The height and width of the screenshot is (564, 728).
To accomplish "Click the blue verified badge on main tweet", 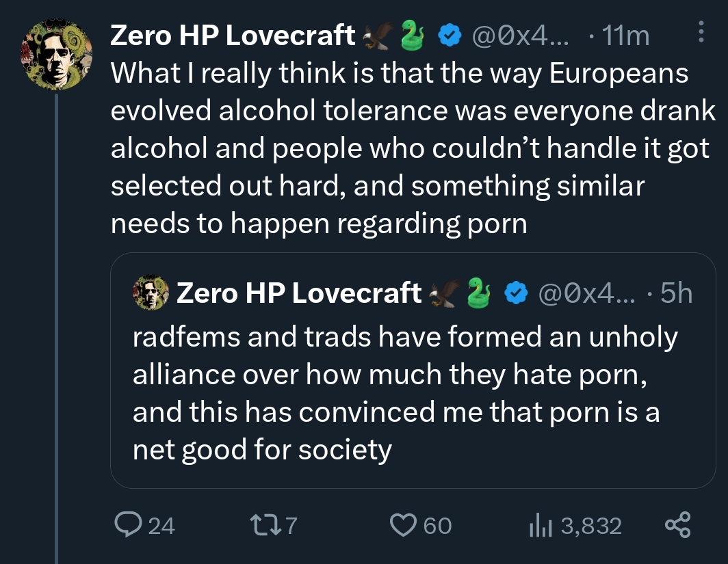I will point(449,36).
